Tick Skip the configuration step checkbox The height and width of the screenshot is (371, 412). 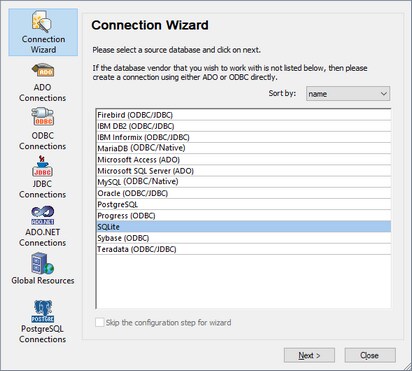coord(99,322)
